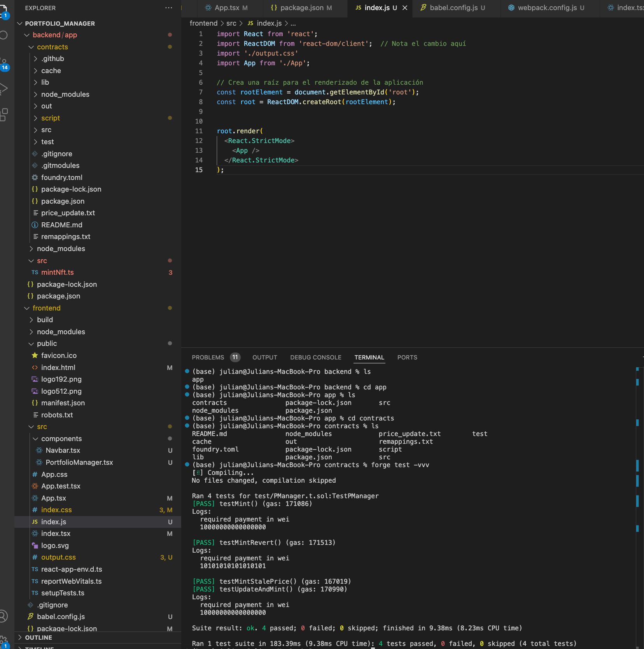This screenshot has height=649, width=644.
Task: Click the frontend breadcrumb segment
Action: [x=203, y=23]
